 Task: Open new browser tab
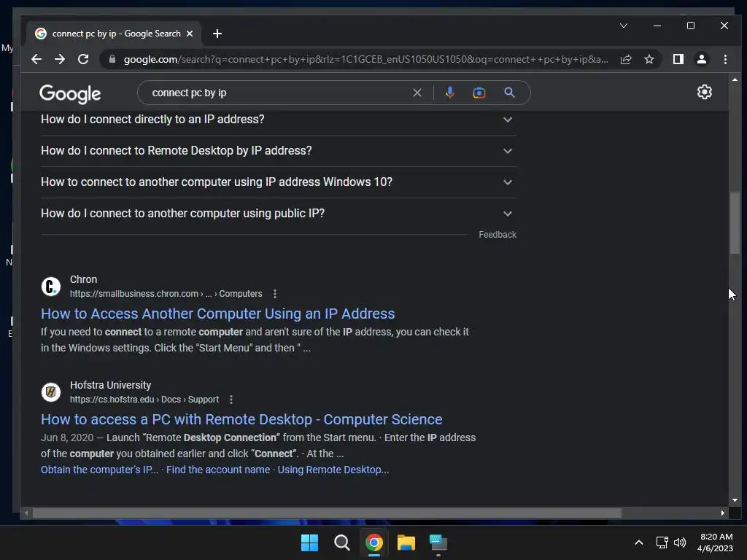(x=217, y=34)
